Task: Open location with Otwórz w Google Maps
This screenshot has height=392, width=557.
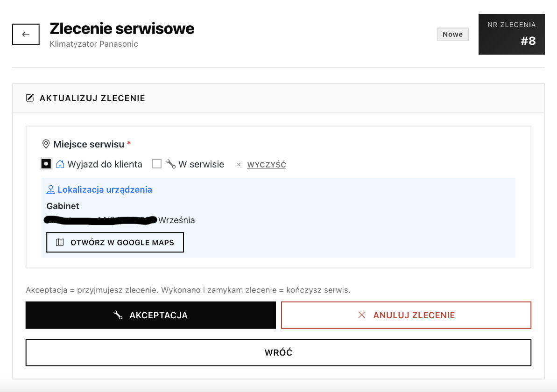Action: (x=115, y=243)
